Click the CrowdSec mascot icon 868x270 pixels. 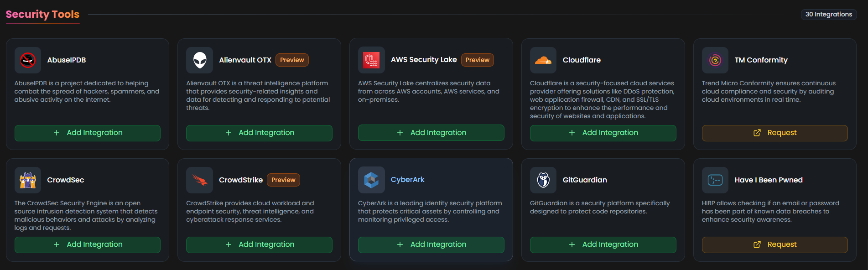tap(28, 180)
